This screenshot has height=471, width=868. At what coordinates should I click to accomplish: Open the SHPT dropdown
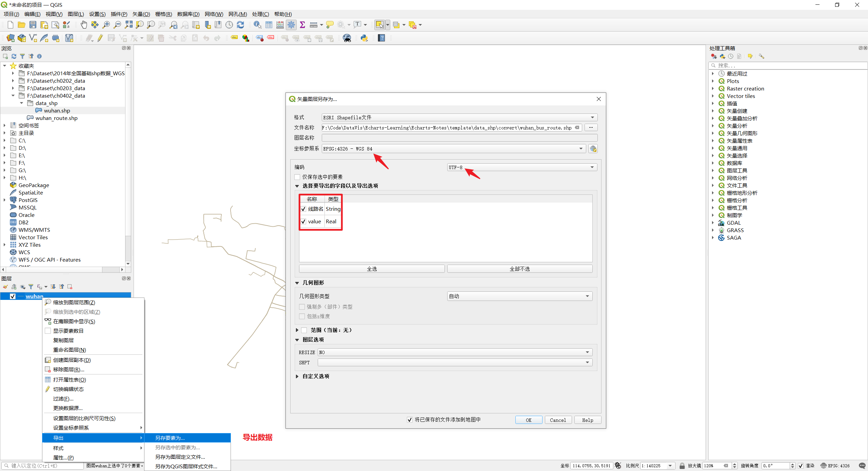(x=455, y=363)
